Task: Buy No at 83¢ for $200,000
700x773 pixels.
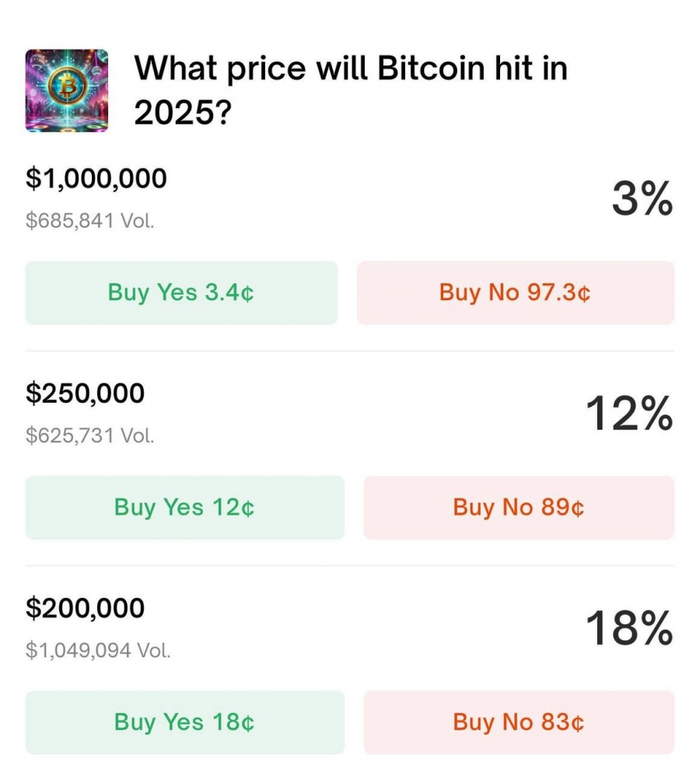Action: tap(519, 722)
